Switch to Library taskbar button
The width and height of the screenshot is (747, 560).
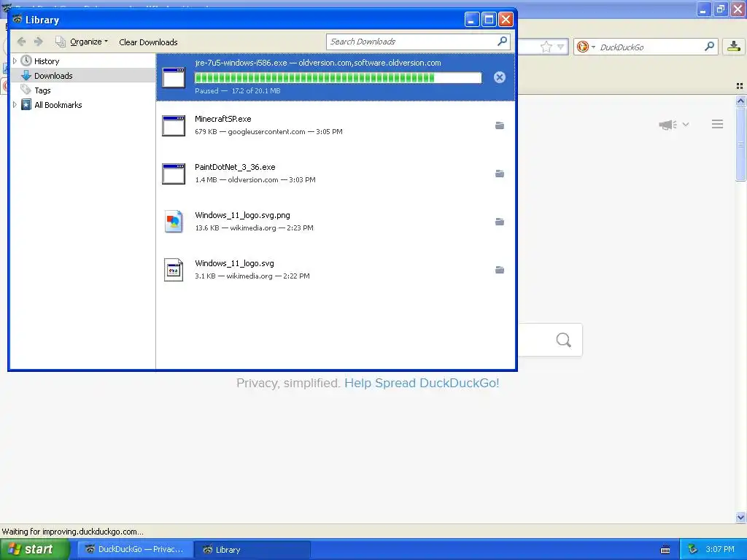coord(252,550)
